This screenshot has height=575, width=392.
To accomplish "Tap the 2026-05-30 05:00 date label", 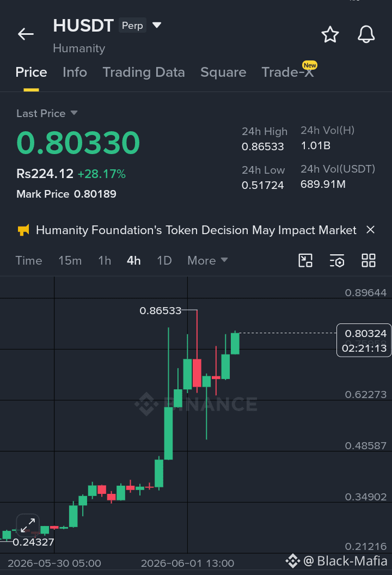I will tap(54, 563).
